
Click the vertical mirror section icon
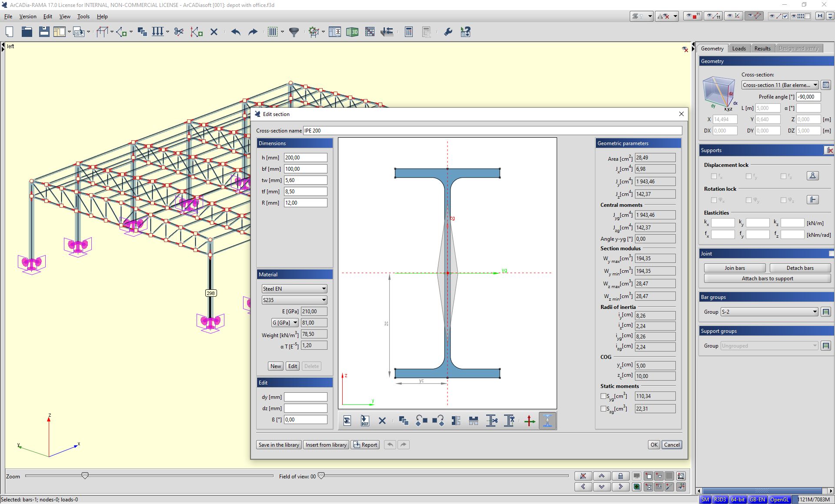(x=456, y=421)
